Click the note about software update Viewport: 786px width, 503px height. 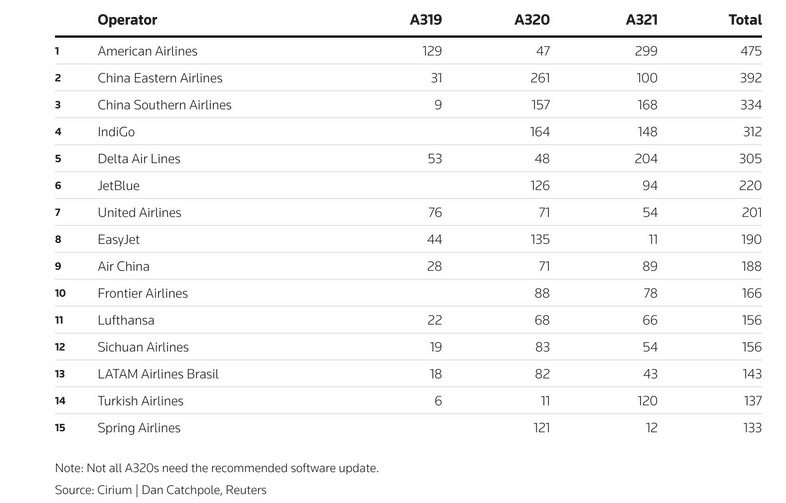217,468
